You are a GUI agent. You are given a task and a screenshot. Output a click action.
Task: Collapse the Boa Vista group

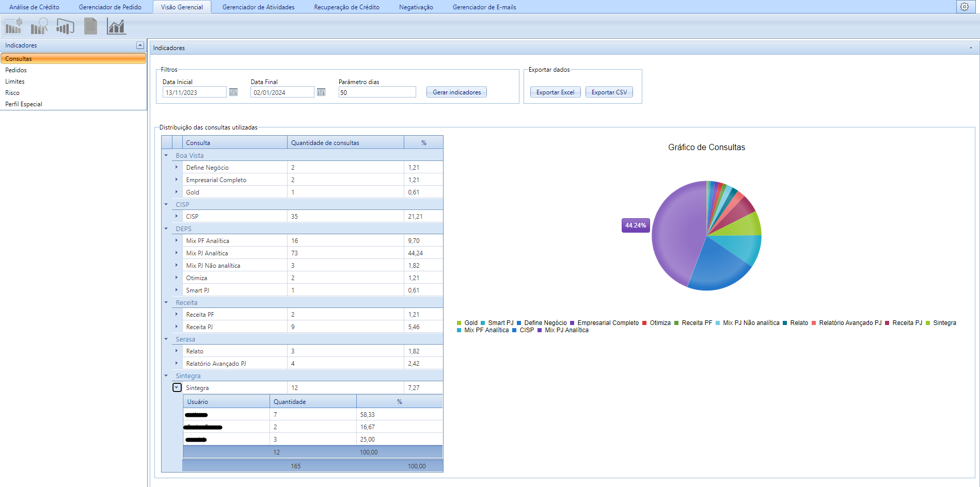tap(166, 155)
